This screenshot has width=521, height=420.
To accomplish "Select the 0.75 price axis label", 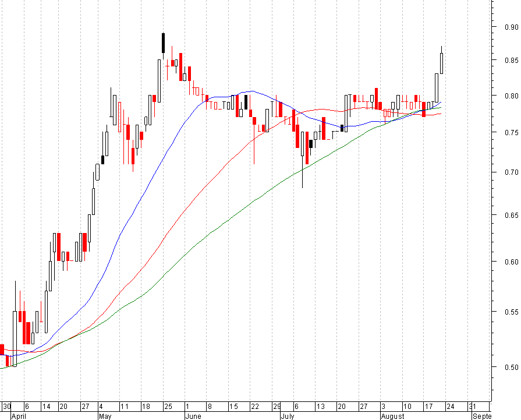I will click(511, 133).
